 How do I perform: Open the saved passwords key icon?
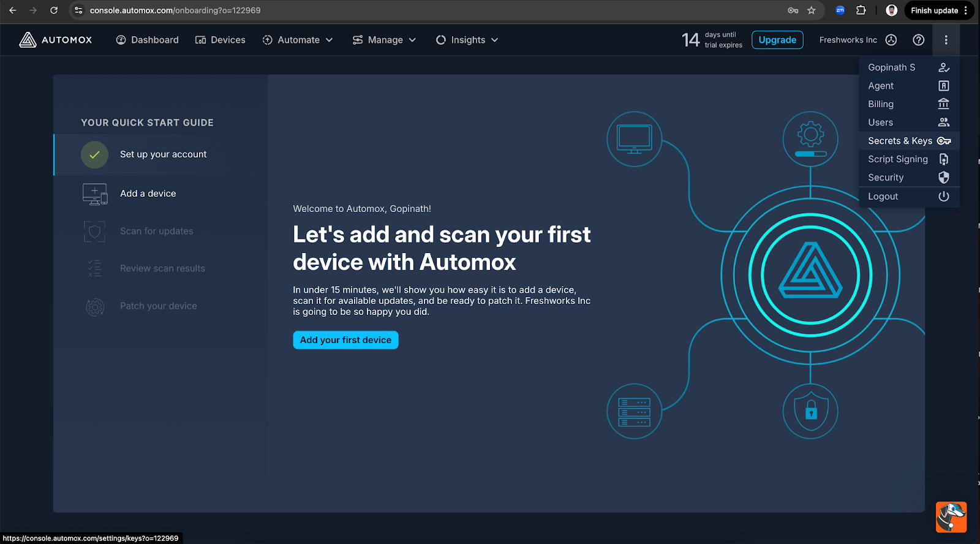pyautogui.click(x=793, y=10)
